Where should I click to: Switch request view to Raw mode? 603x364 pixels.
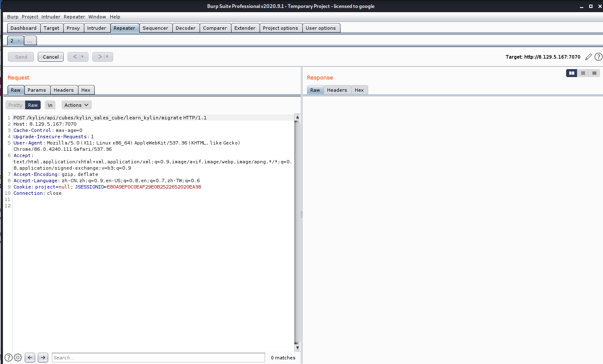coord(33,105)
